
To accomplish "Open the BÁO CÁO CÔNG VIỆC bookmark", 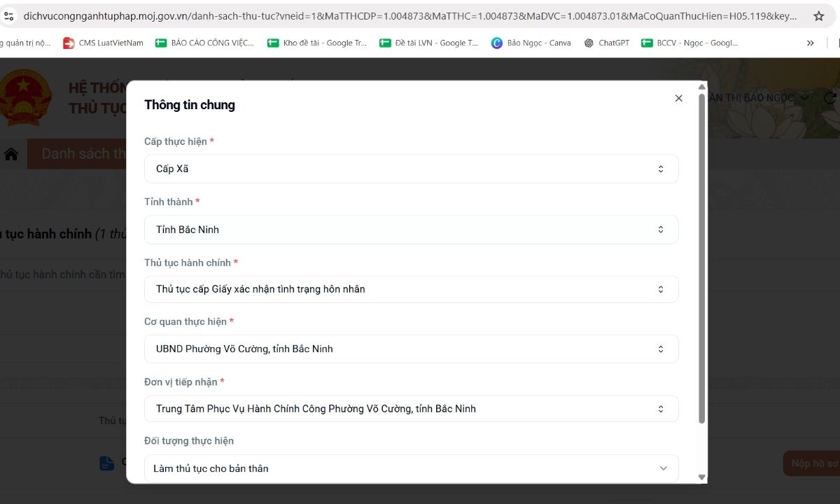I will click(x=205, y=43).
